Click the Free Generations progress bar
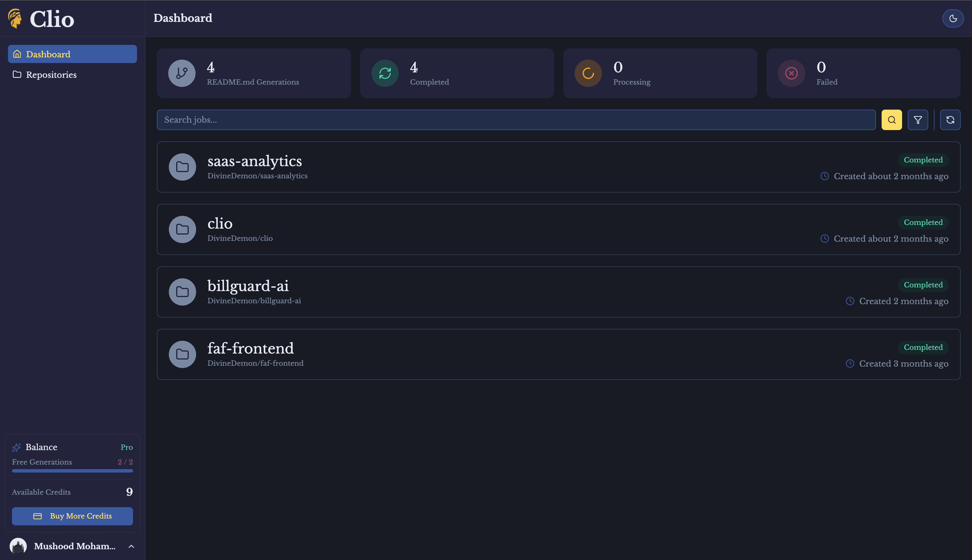Image resolution: width=972 pixels, height=560 pixels. pos(72,471)
